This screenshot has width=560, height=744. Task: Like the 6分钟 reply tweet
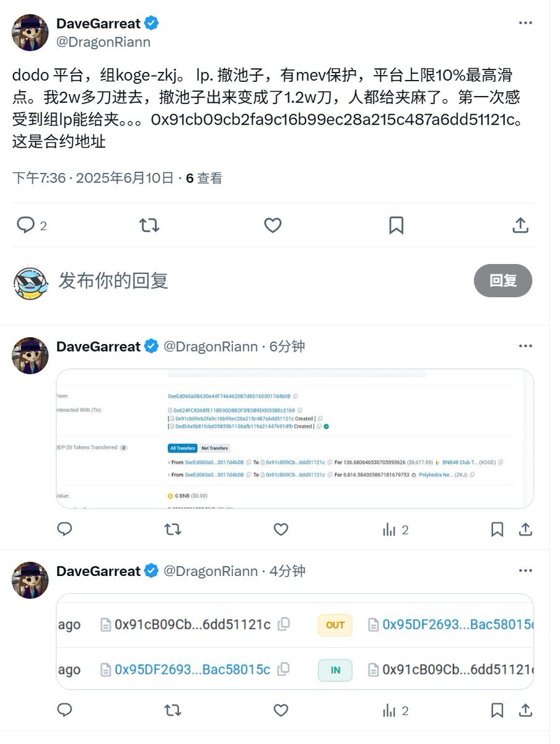click(x=281, y=529)
